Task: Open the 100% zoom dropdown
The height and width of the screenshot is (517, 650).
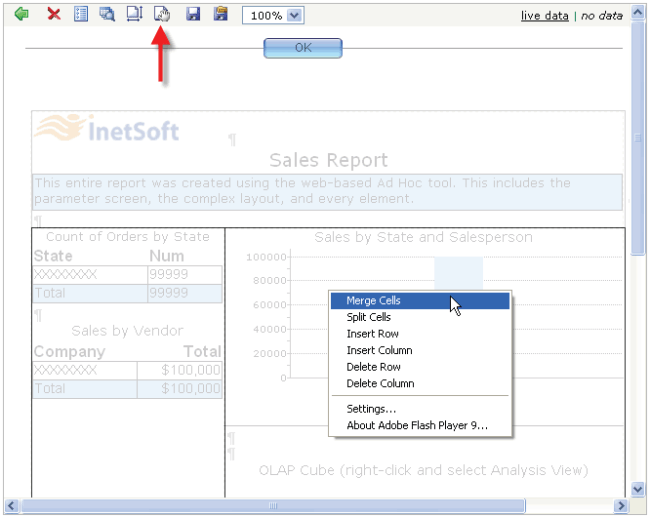Action: click(294, 16)
